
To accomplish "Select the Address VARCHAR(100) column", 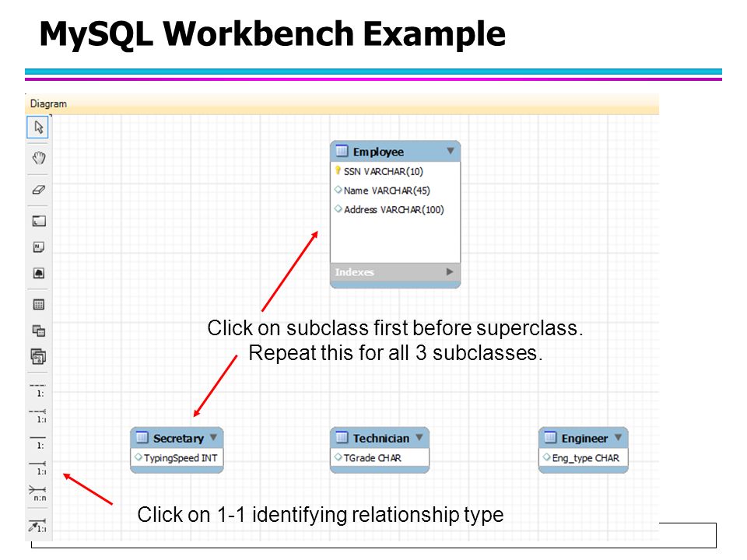I will coord(394,209).
